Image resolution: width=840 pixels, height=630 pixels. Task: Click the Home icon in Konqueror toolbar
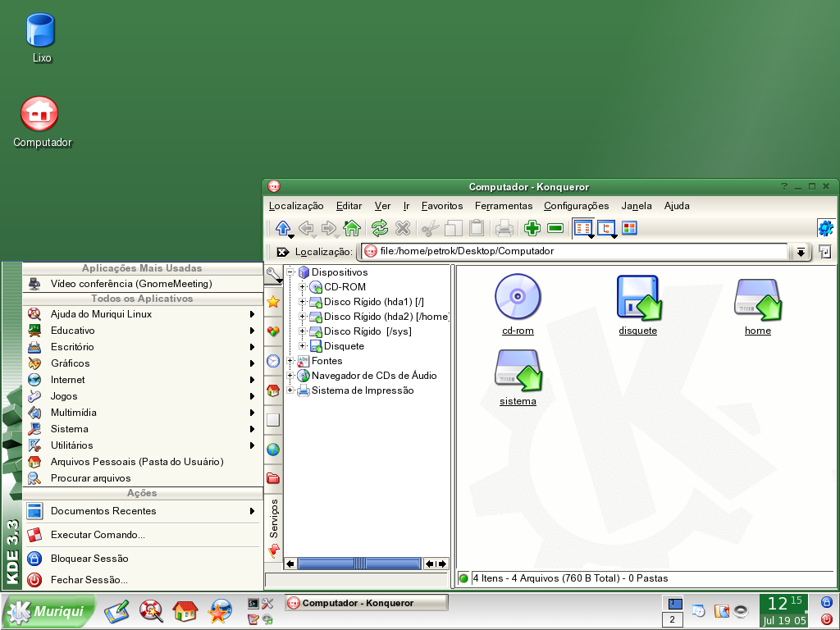point(352,228)
